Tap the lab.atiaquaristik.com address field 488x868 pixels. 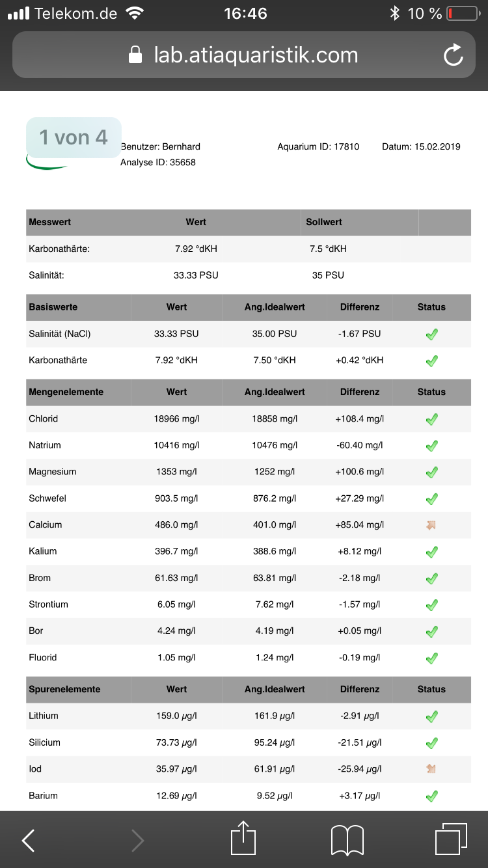[256, 55]
